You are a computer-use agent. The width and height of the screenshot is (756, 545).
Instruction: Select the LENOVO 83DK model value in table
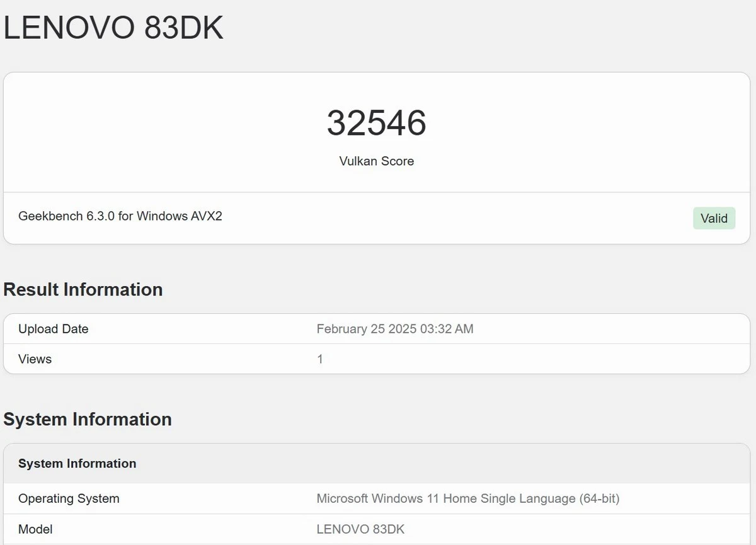tap(360, 529)
